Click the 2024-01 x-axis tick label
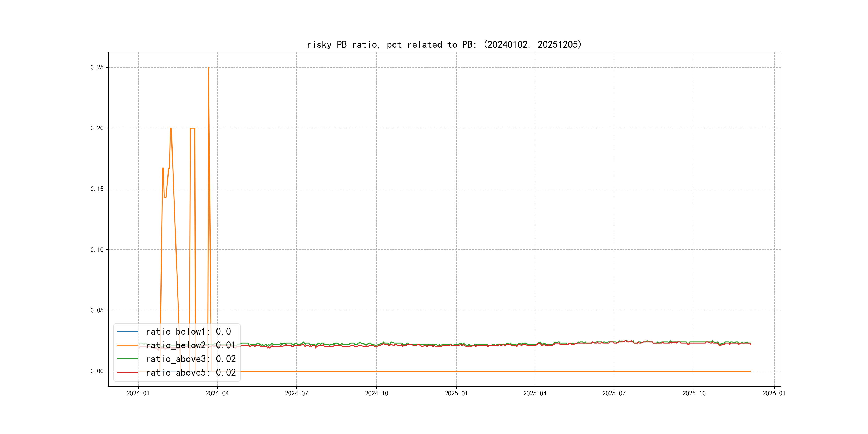The image size is (868, 434). (x=138, y=393)
